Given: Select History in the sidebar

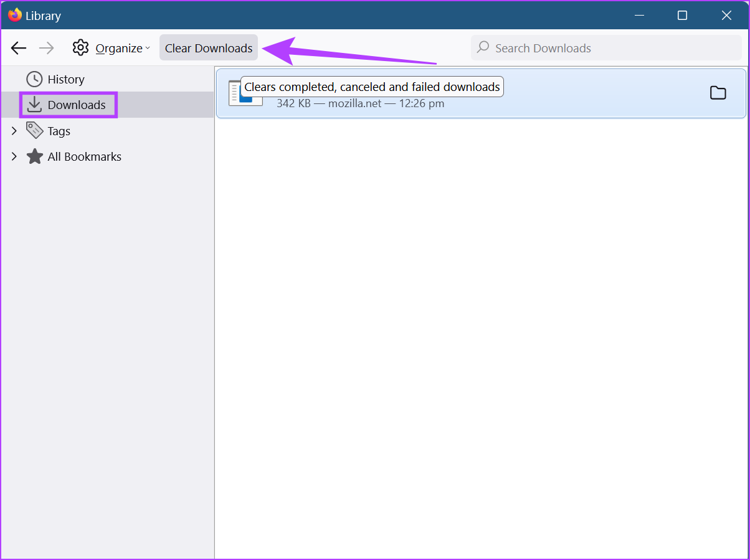Looking at the screenshot, I should (65, 79).
